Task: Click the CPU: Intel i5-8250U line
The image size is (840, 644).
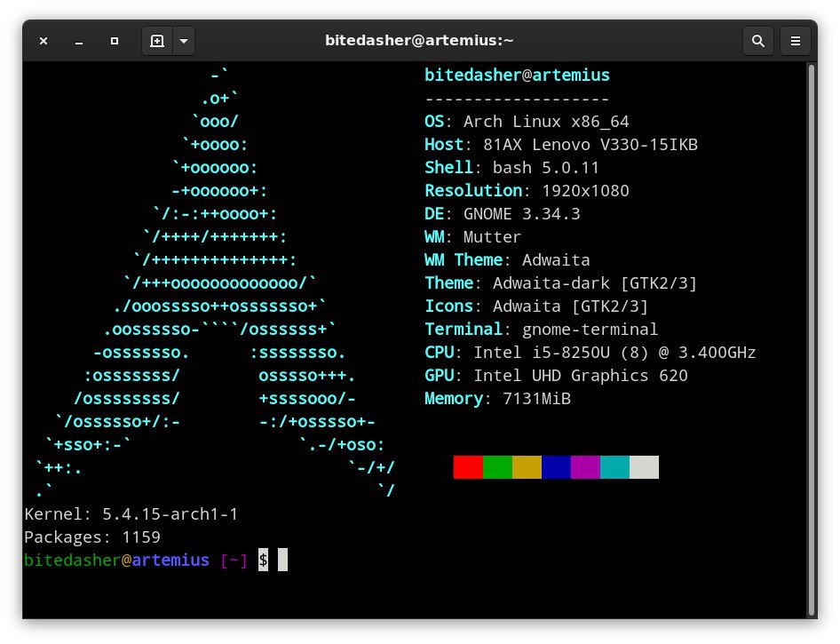Action: (x=590, y=352)
